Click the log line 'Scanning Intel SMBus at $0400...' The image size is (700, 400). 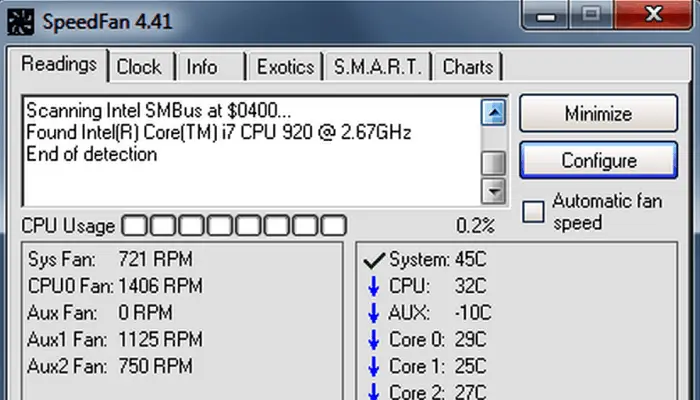click(x=158, y=111)
